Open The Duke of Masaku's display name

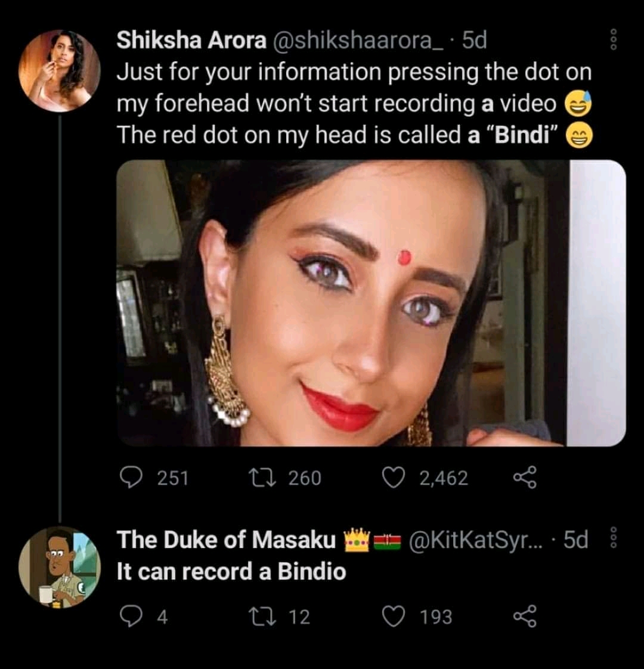click(227, 540)
